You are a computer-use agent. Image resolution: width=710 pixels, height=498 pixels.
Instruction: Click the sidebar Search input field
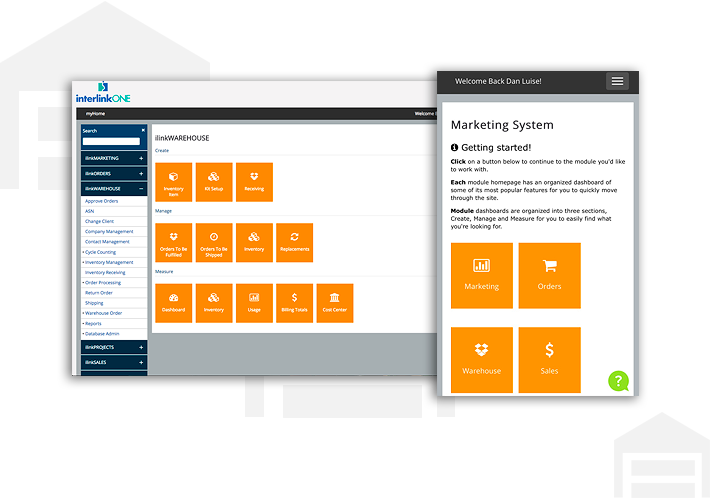tap(111, 141)
